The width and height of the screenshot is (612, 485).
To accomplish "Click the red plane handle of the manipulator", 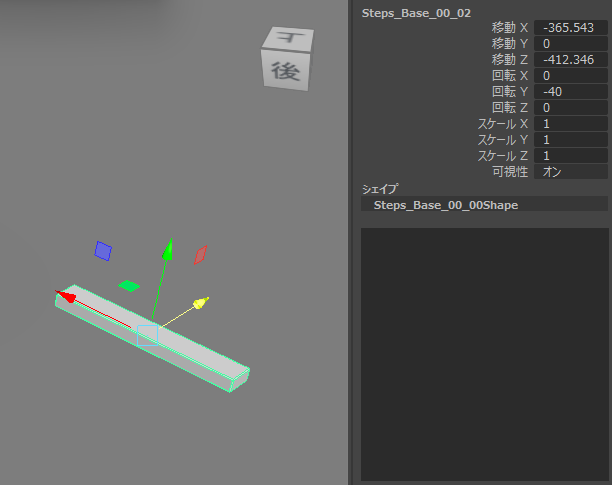I will click(200, 254).
